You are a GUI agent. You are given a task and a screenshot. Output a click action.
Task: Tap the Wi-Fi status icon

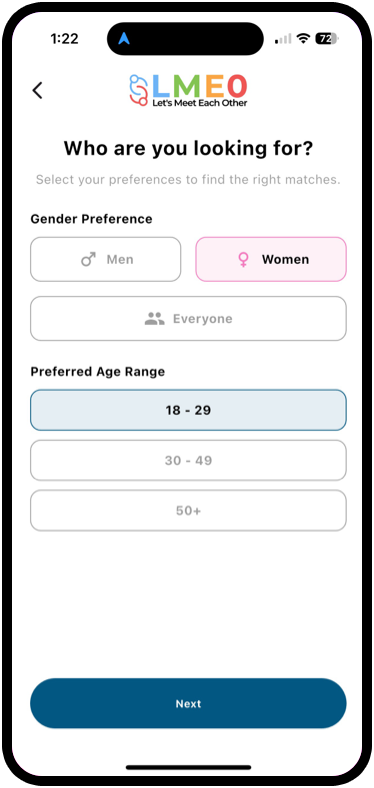pos(303,39)
